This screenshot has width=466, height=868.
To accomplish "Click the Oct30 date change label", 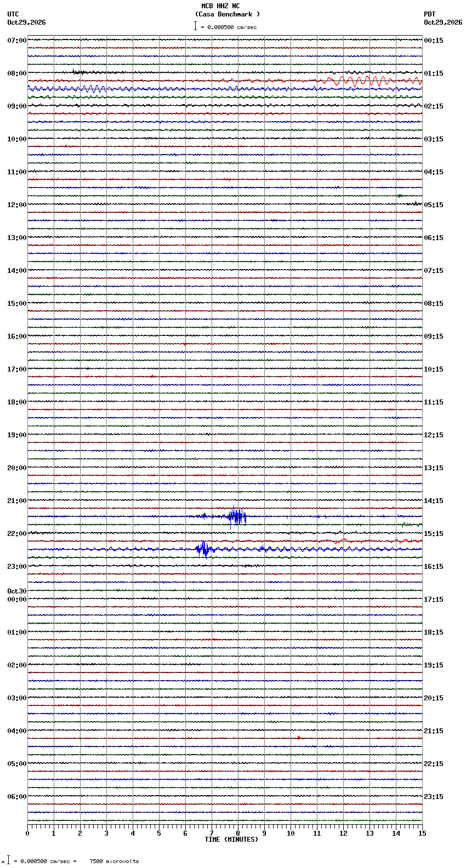I will click(x=16, y=591).
